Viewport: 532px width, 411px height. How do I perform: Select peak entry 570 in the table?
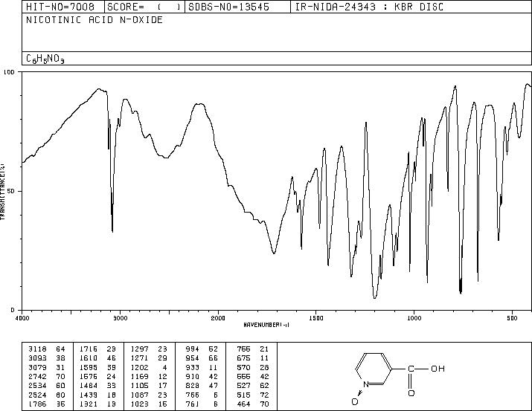(x=243, y=367)
